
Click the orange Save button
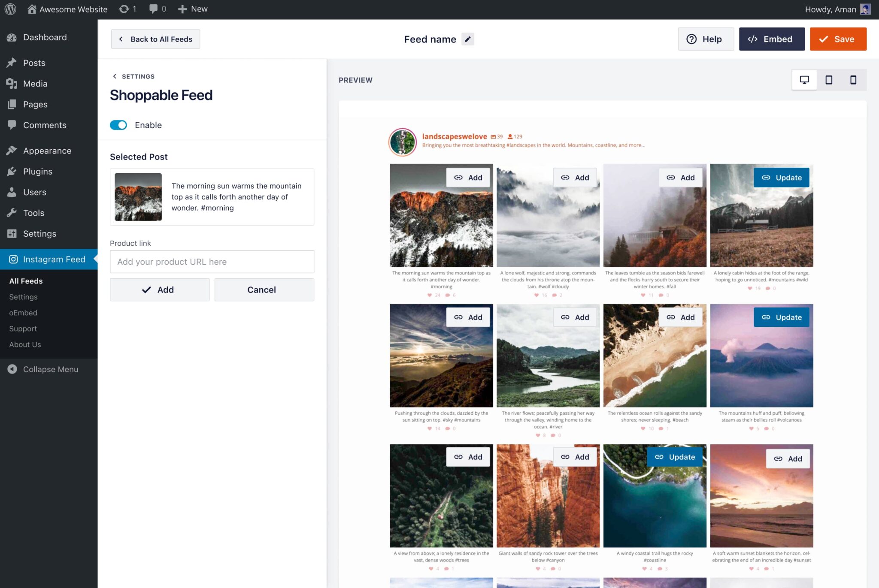point(838,39)
